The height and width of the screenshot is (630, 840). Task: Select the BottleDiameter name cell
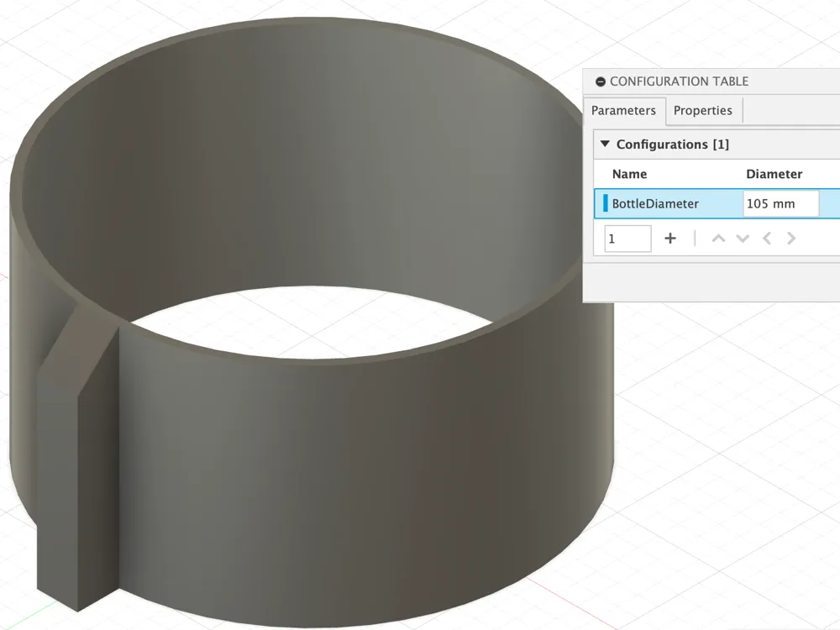coord(655,203)
